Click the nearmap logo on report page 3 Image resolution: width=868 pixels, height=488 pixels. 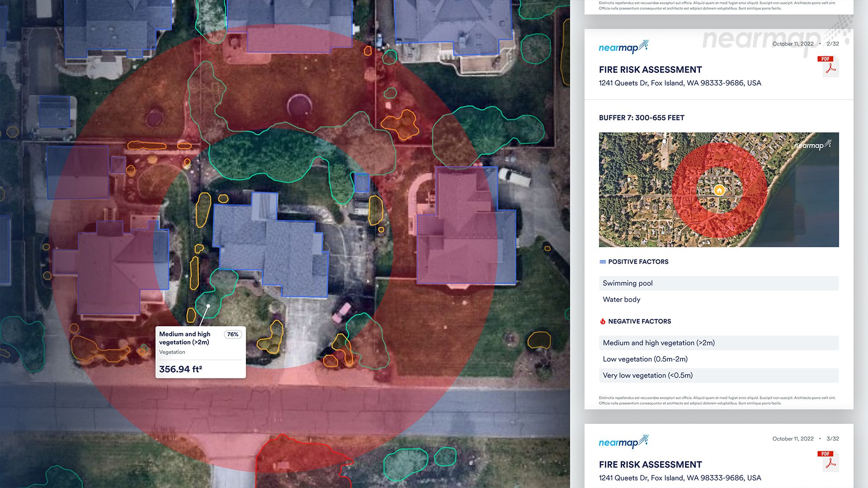623,442
